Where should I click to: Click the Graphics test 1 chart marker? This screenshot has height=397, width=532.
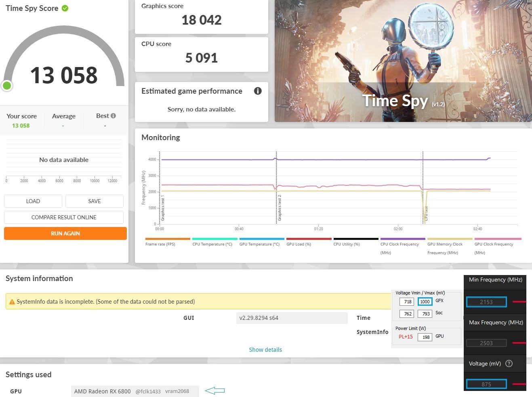[x=162, y=208]
